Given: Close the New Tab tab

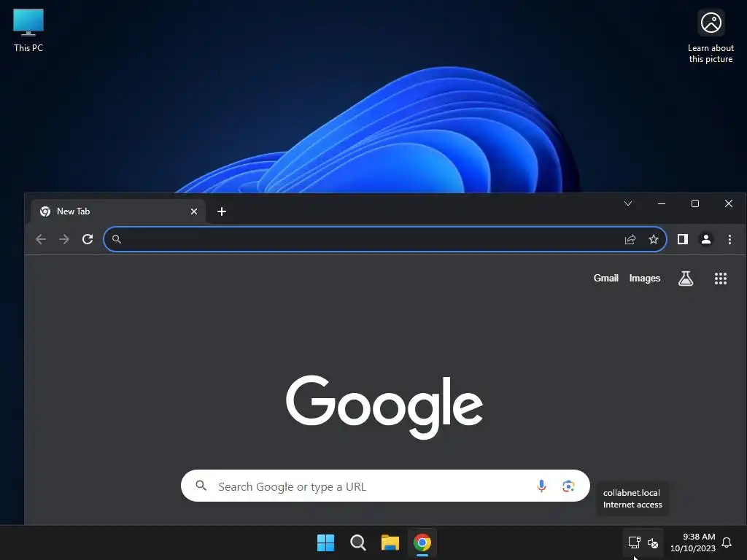Looking at the screenshot, I should click(194, 211).
